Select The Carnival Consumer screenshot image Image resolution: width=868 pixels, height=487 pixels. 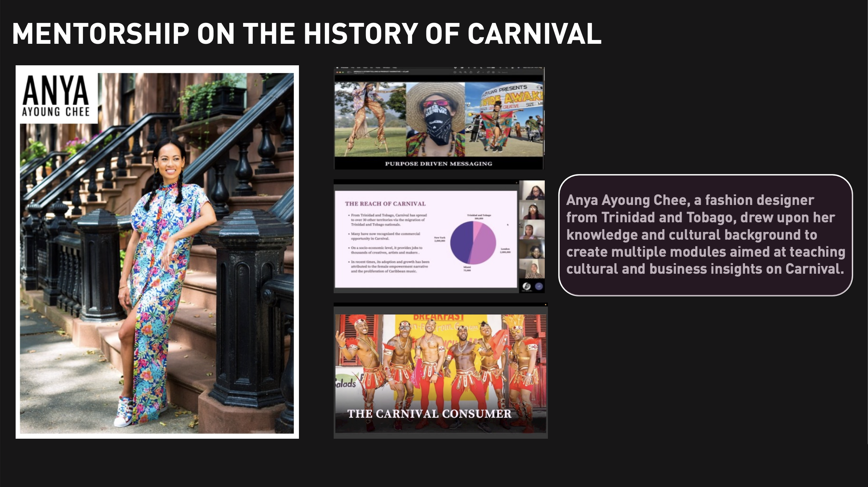[440, 371]
